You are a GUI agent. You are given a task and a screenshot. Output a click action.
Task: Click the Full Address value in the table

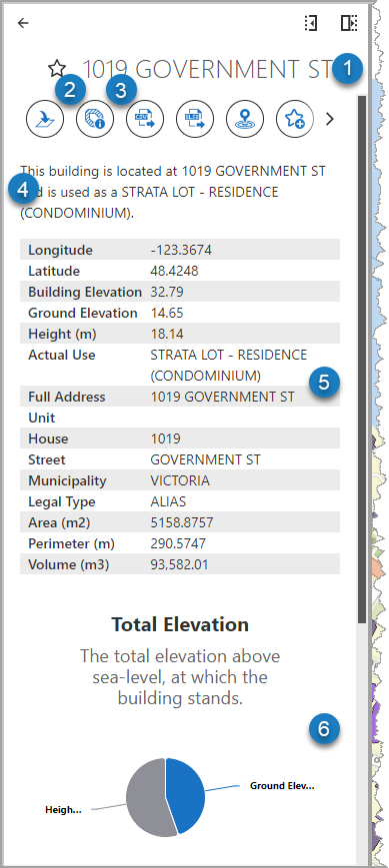[x=222, y=397]
